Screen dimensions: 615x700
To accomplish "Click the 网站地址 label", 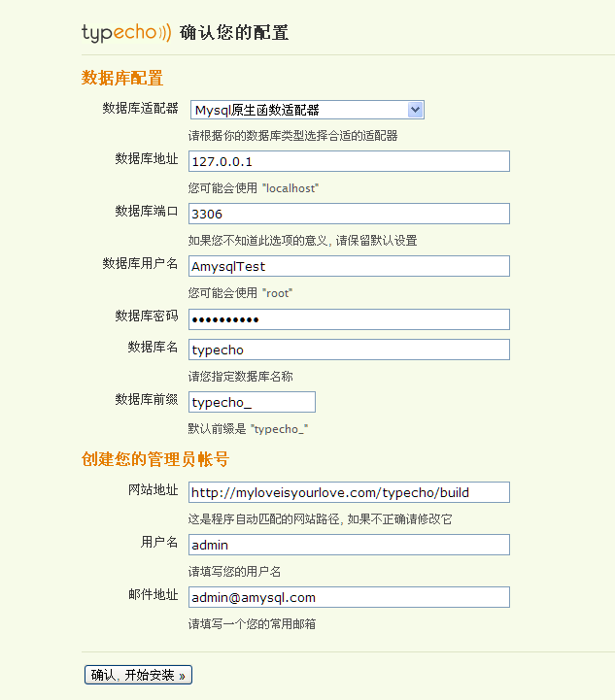I will (x=153, y=489).
